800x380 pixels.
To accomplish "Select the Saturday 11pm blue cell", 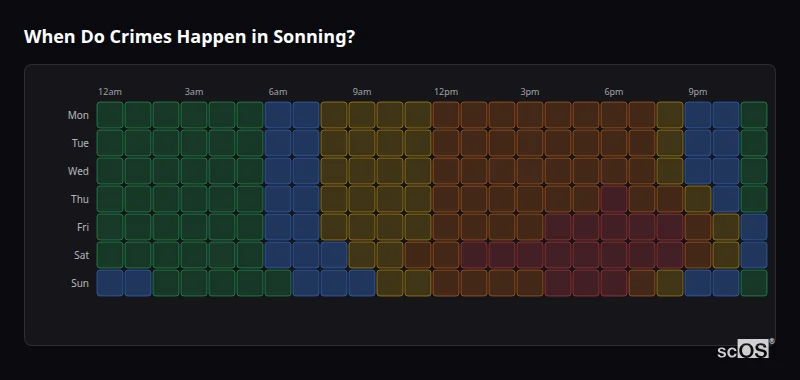I will (x=754, y=255).
